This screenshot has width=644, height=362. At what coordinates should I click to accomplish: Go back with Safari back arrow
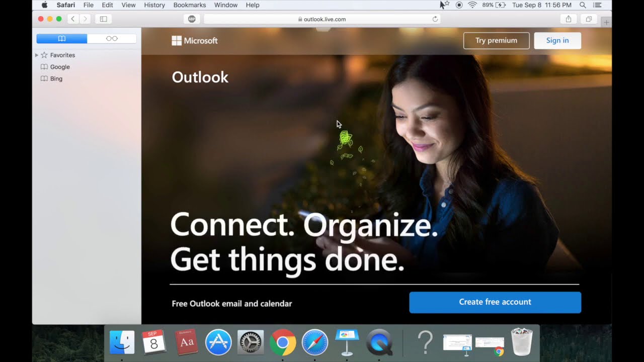click(x=73, y=19)
